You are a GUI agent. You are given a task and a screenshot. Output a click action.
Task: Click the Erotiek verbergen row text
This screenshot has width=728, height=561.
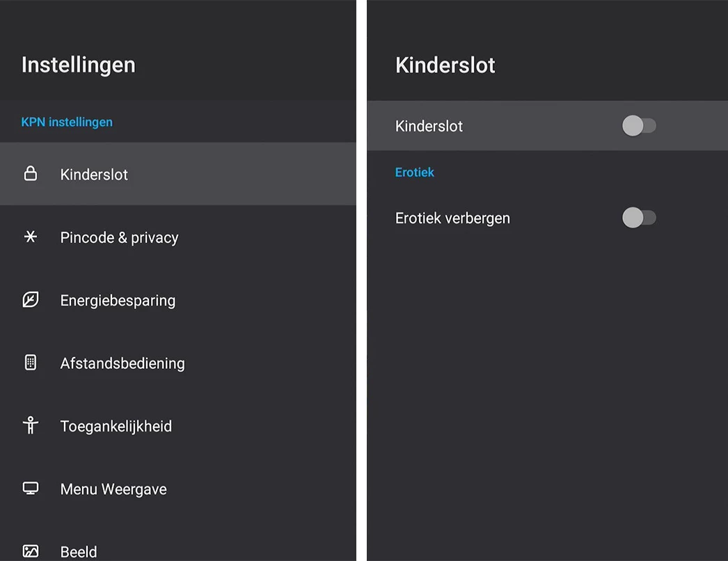pyautogui.click(x=452, y=218)
